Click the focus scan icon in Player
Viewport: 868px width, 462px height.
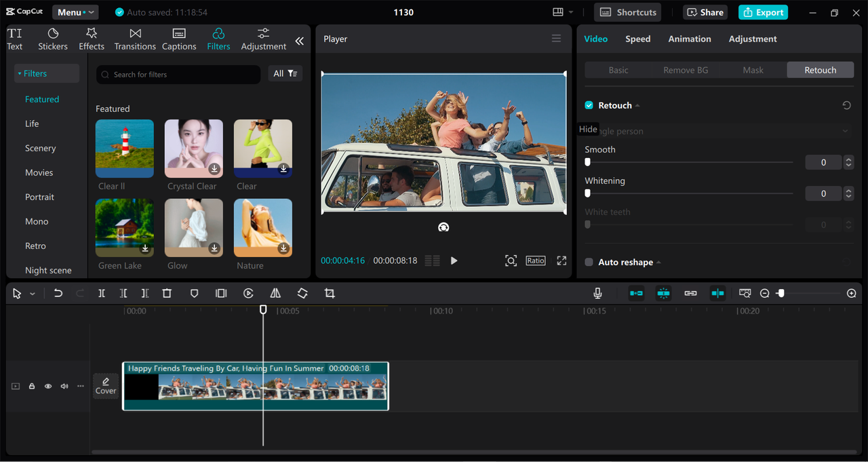pyautogui.click(x=511, y=261)
